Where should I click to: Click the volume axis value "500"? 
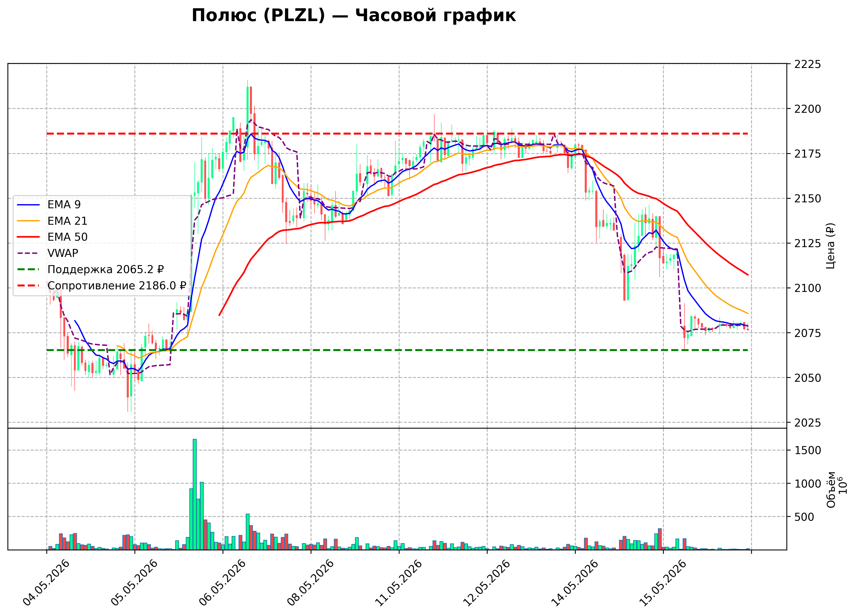804,517
